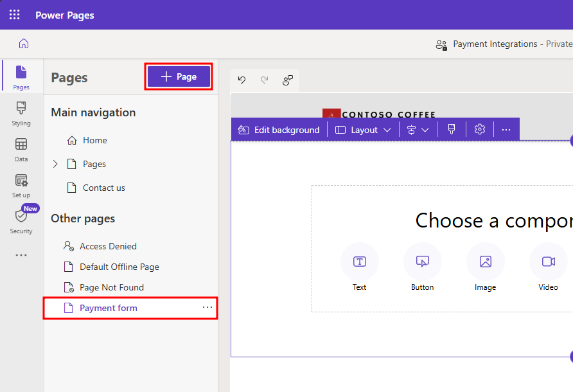Image resolution: width=573 pixels, height=392 pixels.
Task: Open the spacing options dropdown beside Layout
Action: pyautogui.click(x=418, y=129)
